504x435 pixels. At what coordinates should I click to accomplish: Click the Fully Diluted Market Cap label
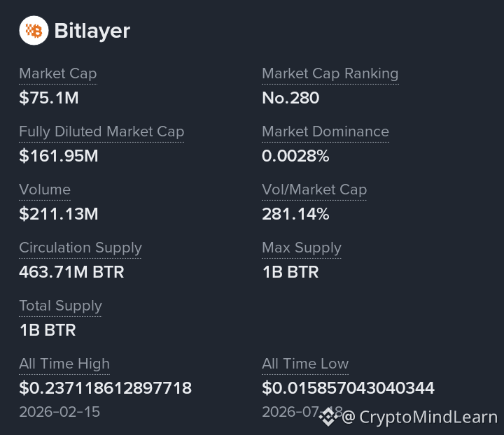(101, 132)
